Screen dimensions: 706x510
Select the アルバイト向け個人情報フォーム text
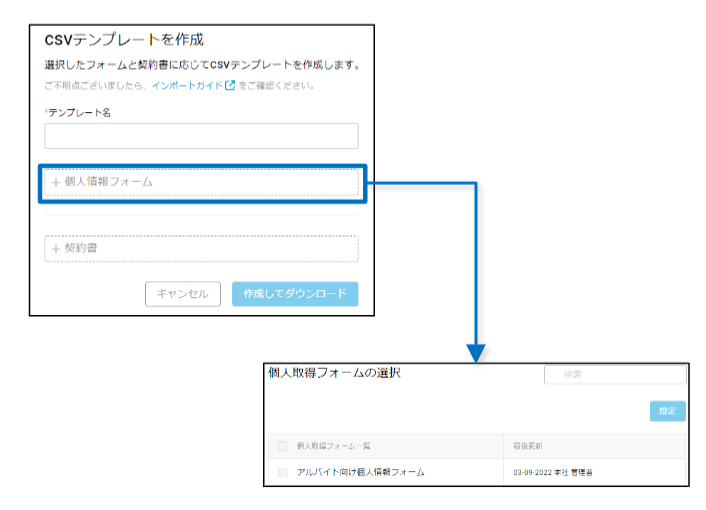(x=360, y=472)
